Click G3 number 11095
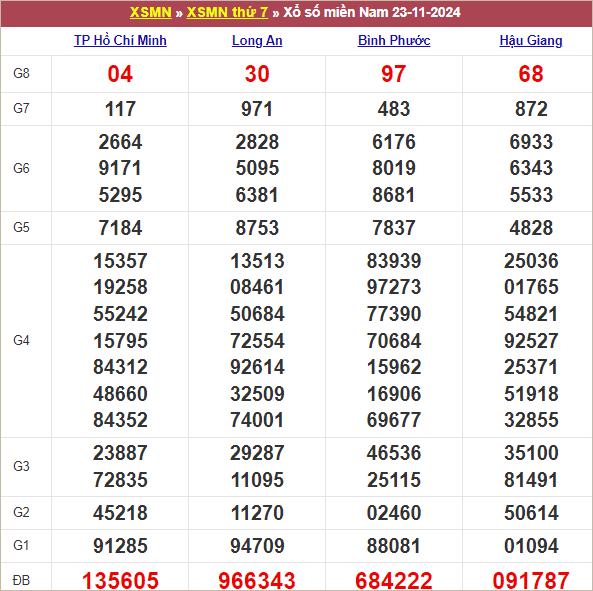 257,480
